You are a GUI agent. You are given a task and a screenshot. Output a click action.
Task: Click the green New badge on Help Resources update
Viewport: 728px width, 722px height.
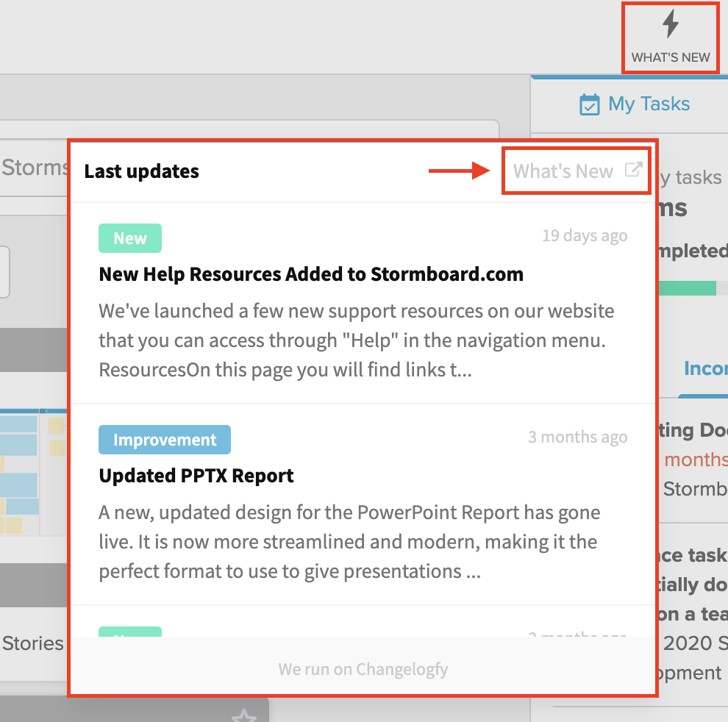coord(130,238)
